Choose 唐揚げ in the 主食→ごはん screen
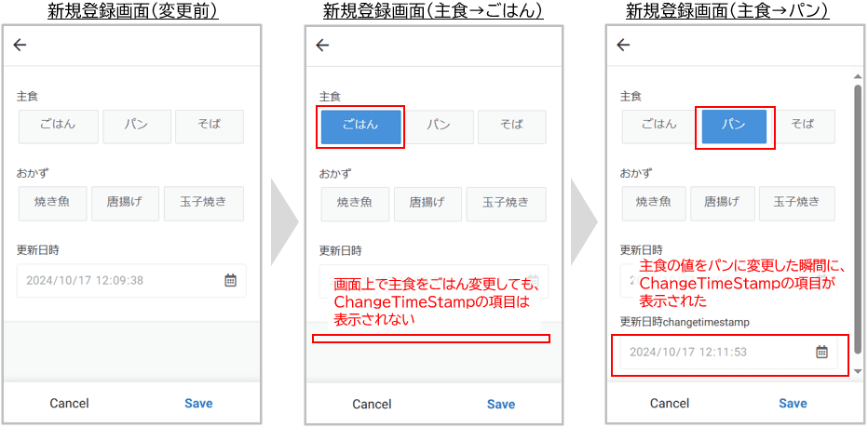Image resolution: width=868 pixels, height=427 pixels. [x=427, y=204]
